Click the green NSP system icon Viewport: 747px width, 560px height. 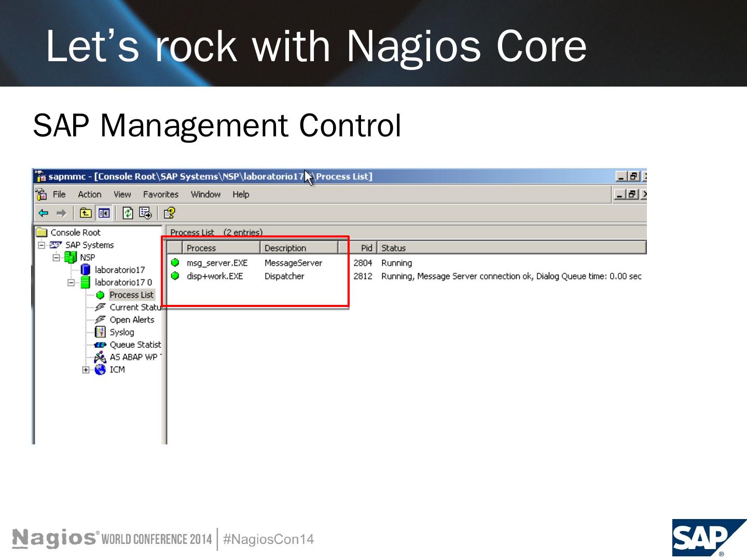click(x=71, y=257)
